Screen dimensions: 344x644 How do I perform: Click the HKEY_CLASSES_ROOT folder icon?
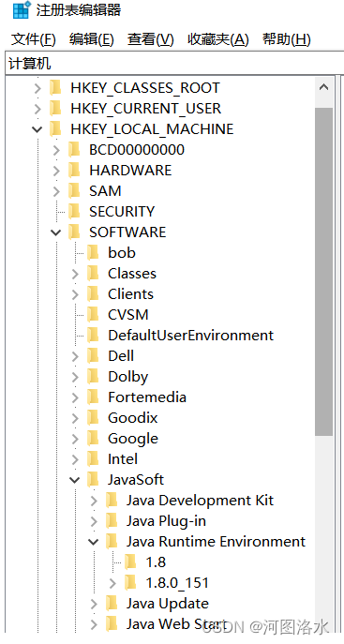coord(55,88)
